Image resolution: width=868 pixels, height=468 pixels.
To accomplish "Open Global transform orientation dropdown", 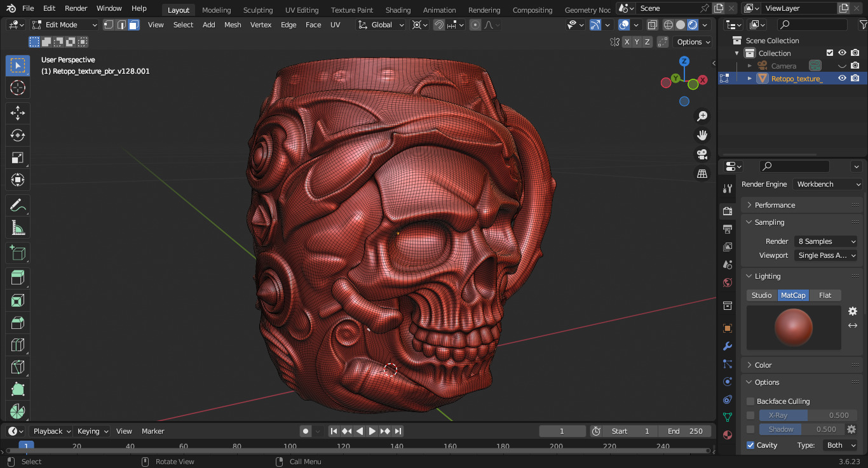I will point(381,25).
